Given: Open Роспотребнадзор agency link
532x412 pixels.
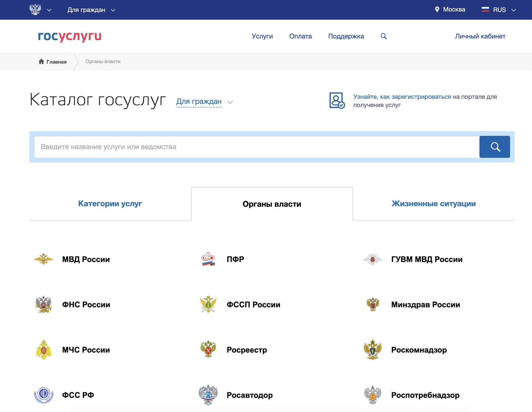Looking at the screenshot, I should 425,395.
